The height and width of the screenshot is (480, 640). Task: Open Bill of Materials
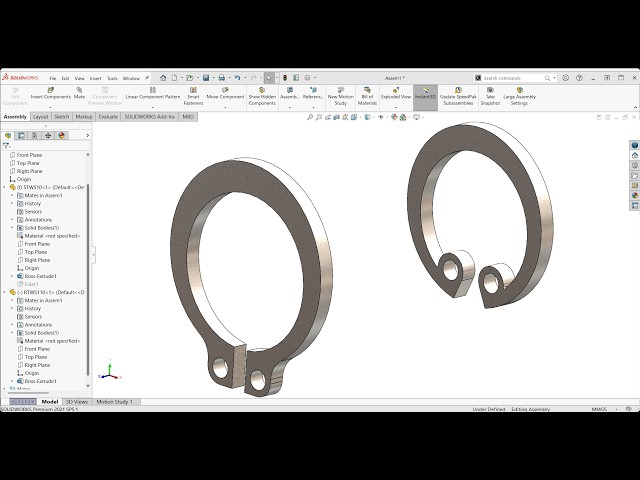point(367,96)
